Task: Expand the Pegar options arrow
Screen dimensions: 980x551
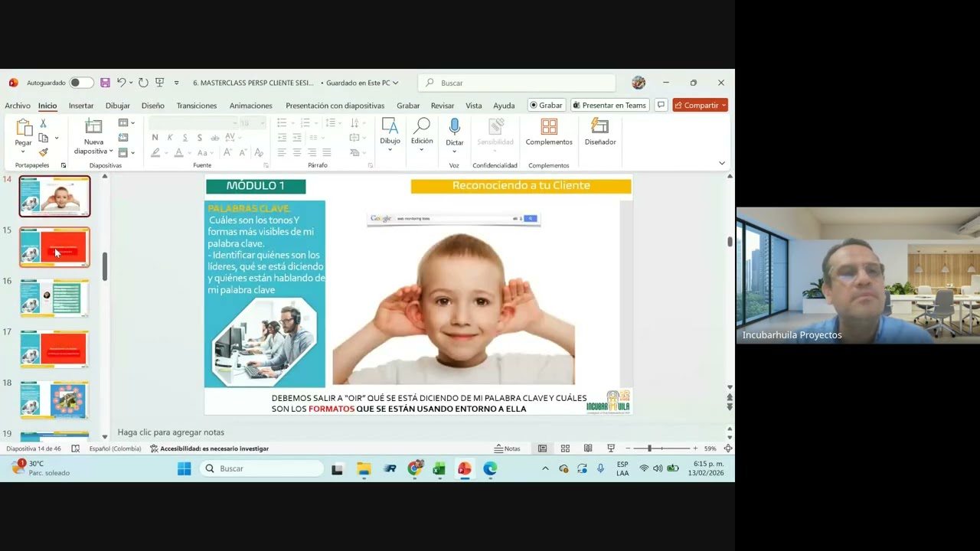Action: (23, 152)
